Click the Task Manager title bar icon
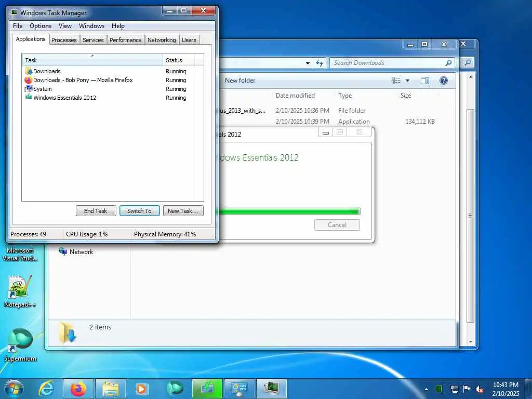 click(x=14, y=12)
